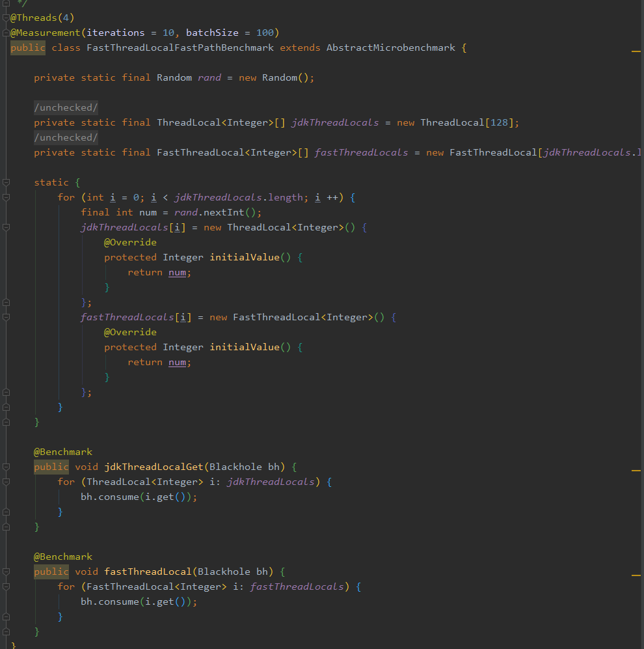Click initialValue() in the FastThreadLocal anonymous class
Screen dimensions: 644x649
(250, 347)
